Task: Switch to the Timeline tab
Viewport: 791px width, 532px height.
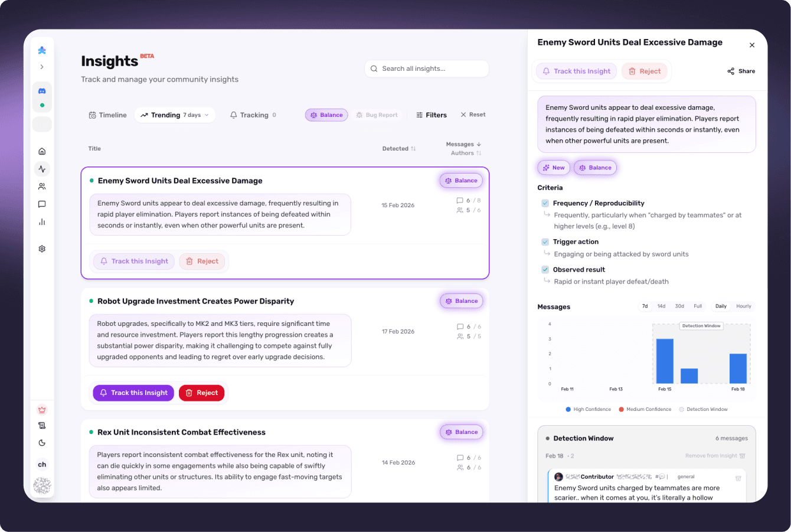Action: 107,115
